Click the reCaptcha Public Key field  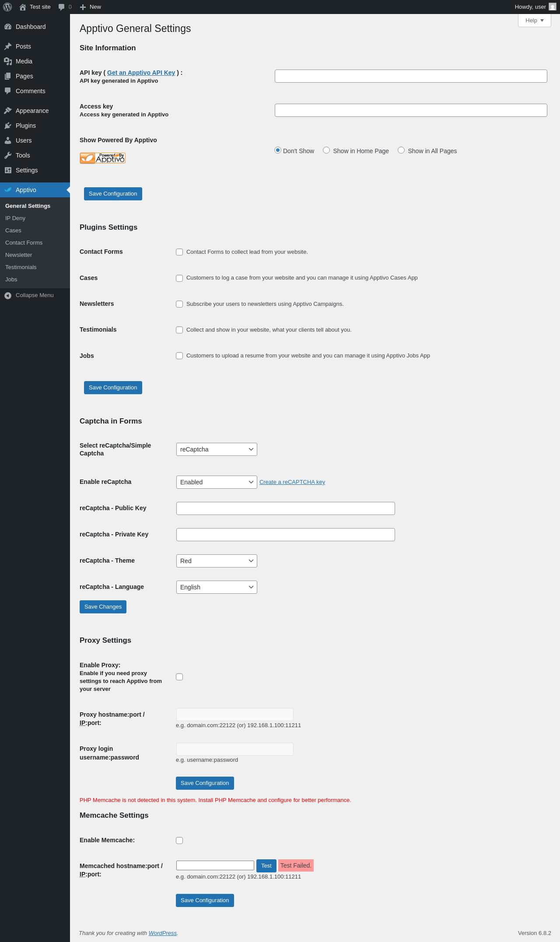286,508
